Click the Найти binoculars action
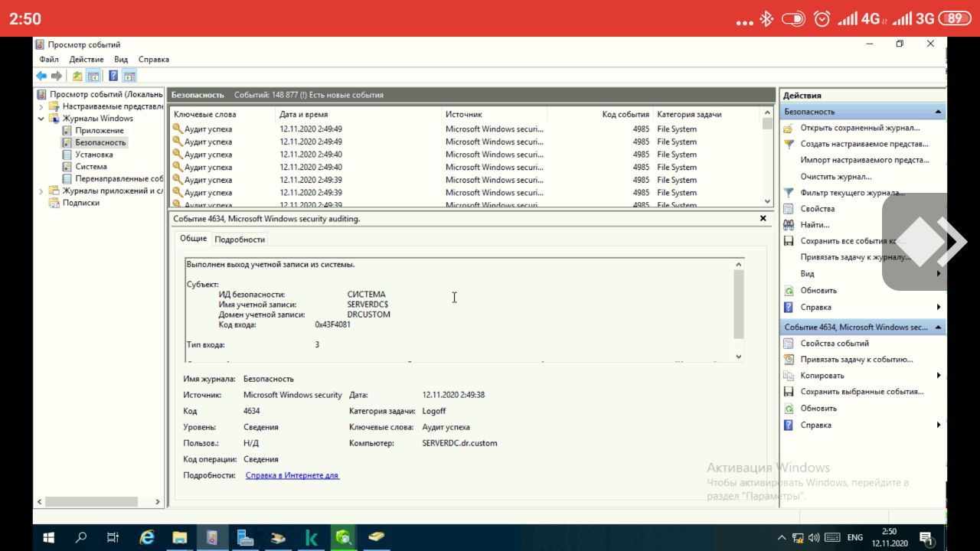This screenshot has width=980, height=551. pyautogui.click(x=815, y=225)
